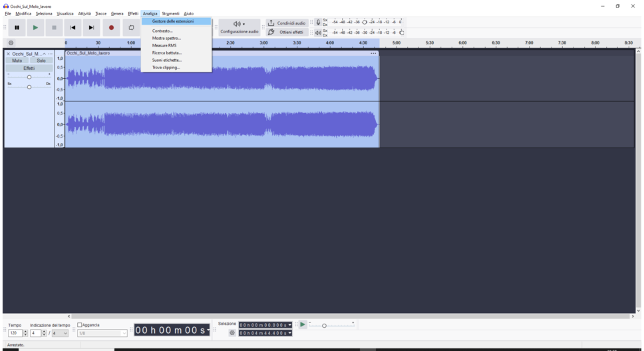Close the Occhi_Sul_Molo track with X
Viewport: 644px width, 351px height.
(8, 54)
